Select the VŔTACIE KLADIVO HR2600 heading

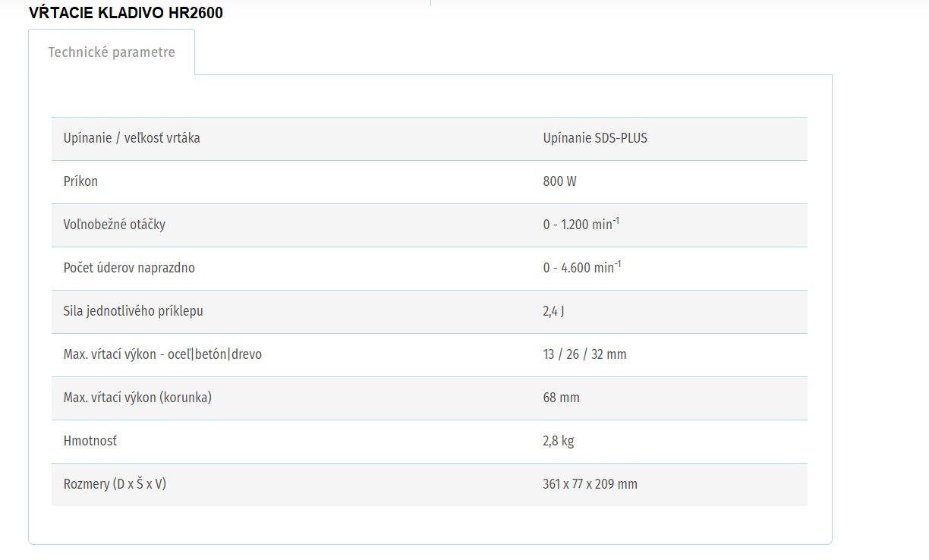(x=126, y=13)
